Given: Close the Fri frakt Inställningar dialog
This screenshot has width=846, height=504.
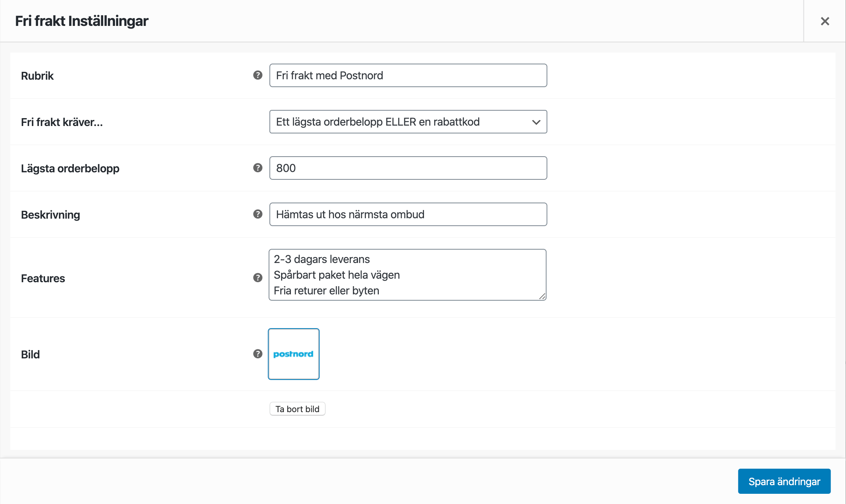Looking at the screenshot, I should click(x=825, y=21).
